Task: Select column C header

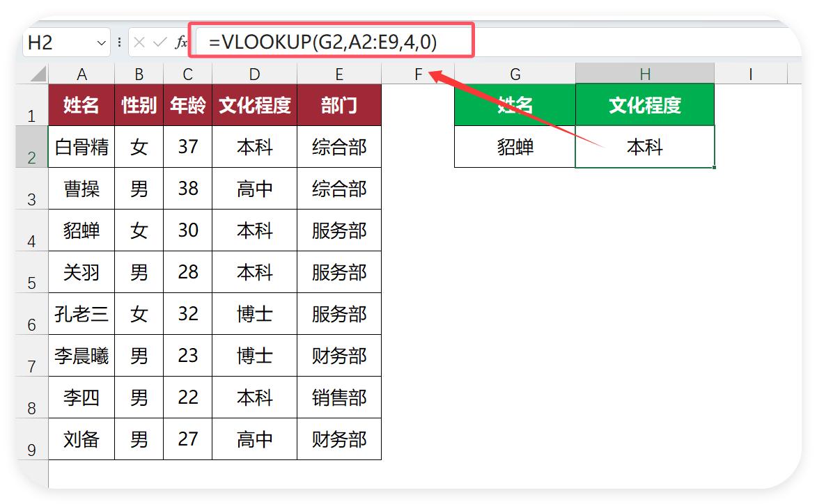Action: pos(187,74)
